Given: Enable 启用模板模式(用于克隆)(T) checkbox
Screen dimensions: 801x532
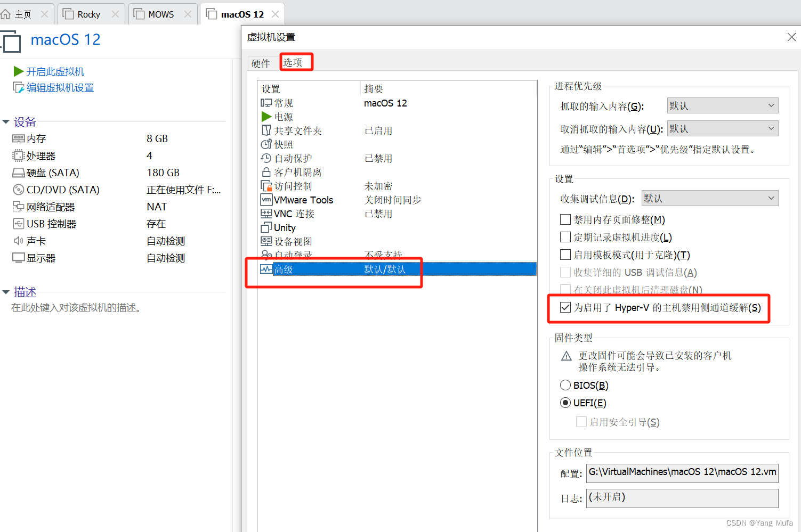Looking at the screenshot, I should click(565, 255).
